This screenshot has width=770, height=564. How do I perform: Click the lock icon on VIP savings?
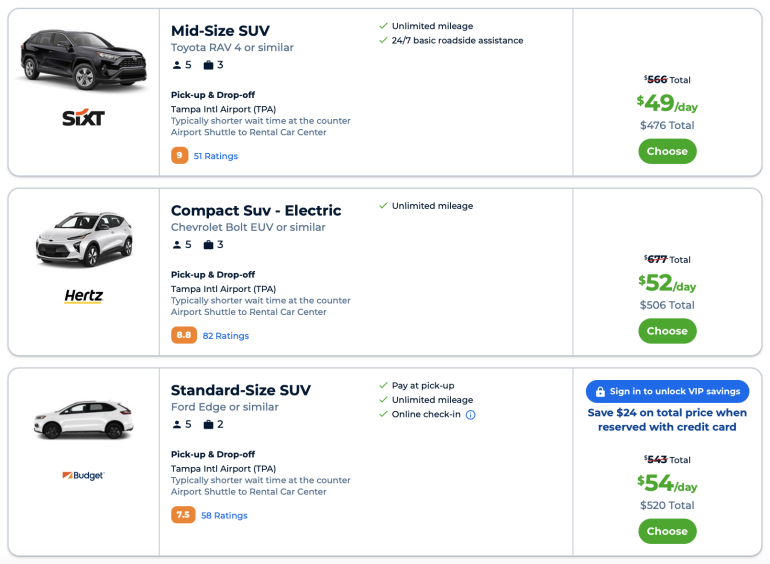(x=601, y=392)
